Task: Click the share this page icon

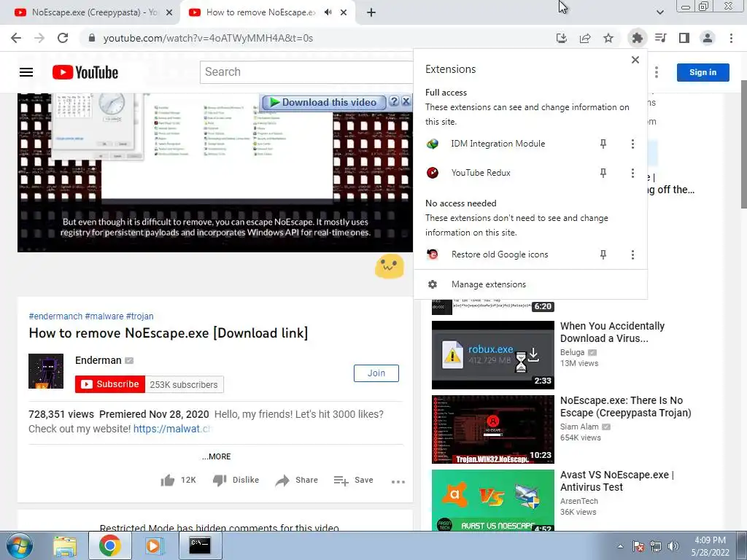Action: pos(585,38)
